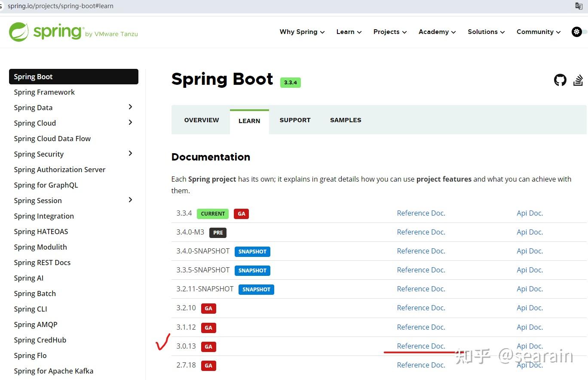Switch to the OVERVIEW tab
This screenshot has height=380, width=588.
pyautogui.click(x=201, y=120)
